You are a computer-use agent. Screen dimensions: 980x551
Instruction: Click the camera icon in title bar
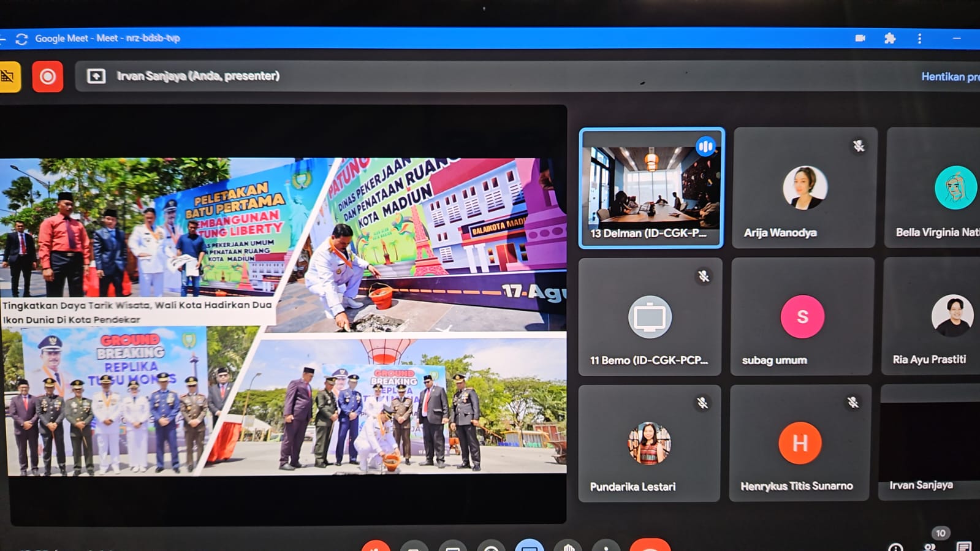(860, 38)
